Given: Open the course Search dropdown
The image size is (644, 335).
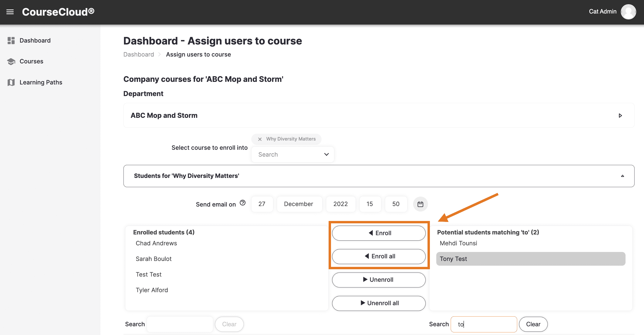Looking at the screenshot, I should tap(292, 154).
